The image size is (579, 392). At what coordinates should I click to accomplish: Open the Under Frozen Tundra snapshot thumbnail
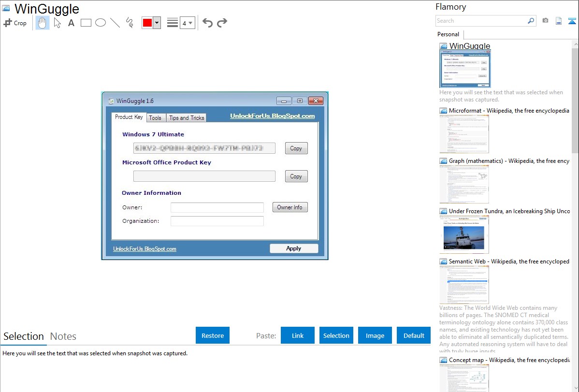(x=464, y=234)
